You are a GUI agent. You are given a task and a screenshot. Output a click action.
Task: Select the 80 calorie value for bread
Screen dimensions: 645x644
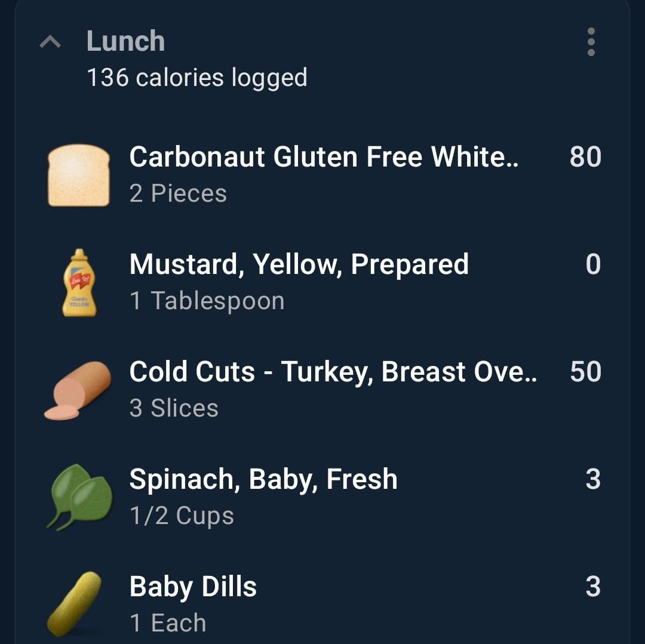(x=585, y=156)
